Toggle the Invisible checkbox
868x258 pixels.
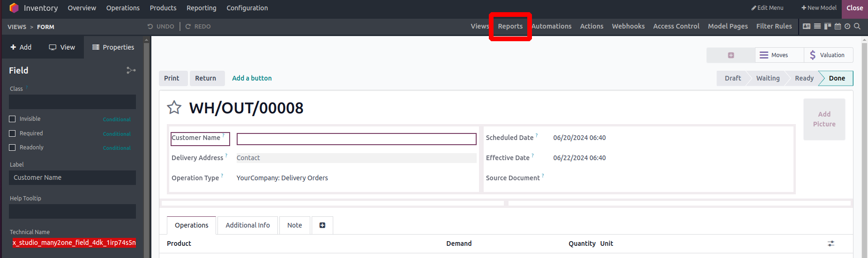tap(13, 119)
